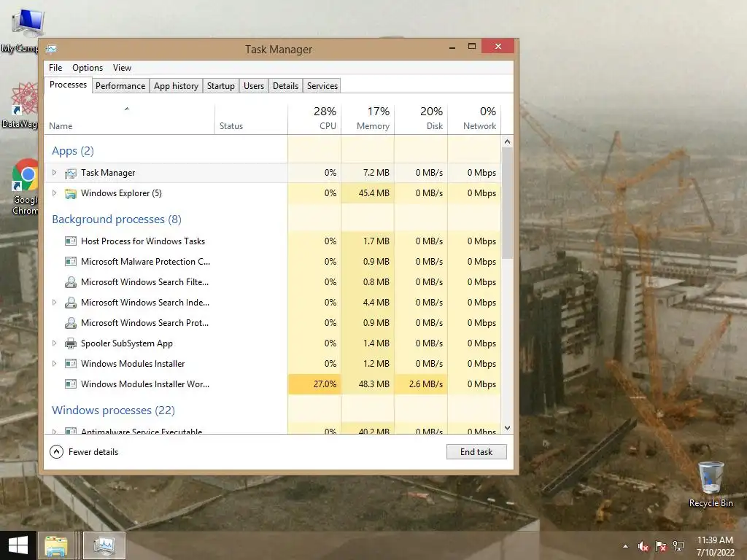Click the 27.0% CPU cell
The height and width of the screenshot is (560, 747).
pos(314,384)
